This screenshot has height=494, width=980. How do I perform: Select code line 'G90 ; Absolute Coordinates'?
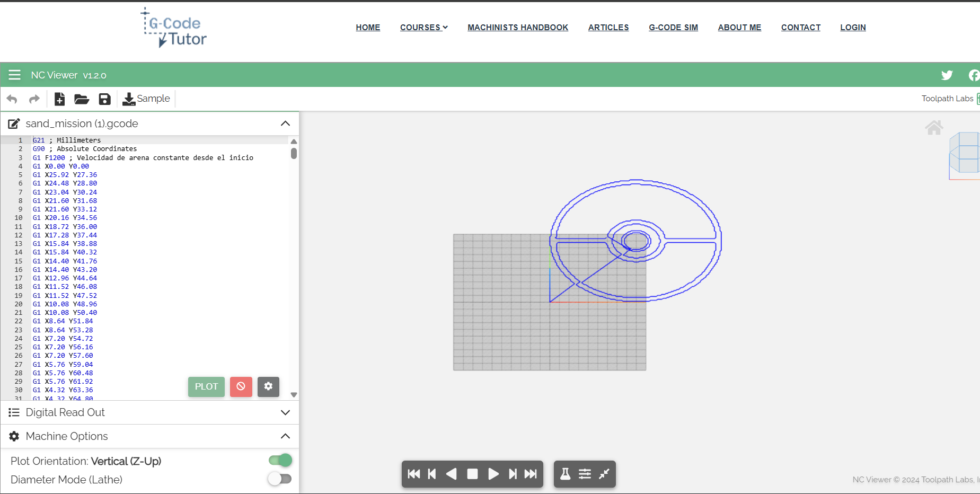tap(85, 149)
